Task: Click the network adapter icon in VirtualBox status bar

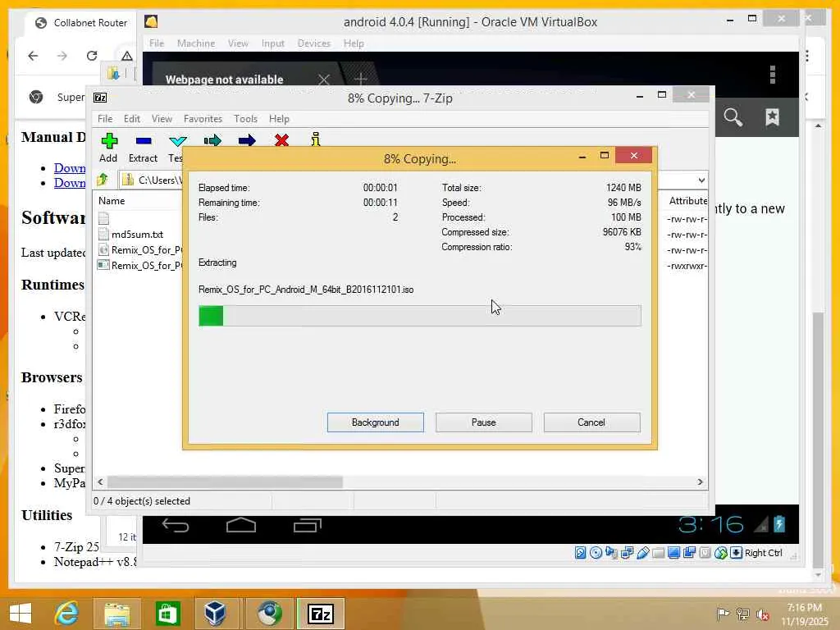Action: (627, 553)
